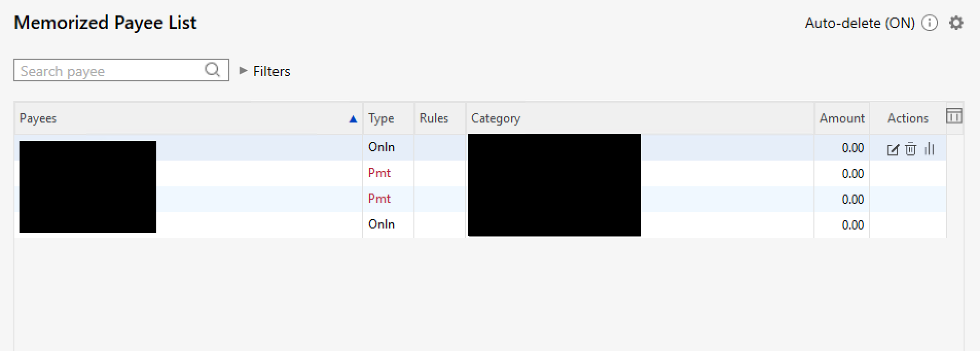Viewport: 980px width, 351px height.
Task: Click the trash delete icon in first row
Action: point(911,149)
